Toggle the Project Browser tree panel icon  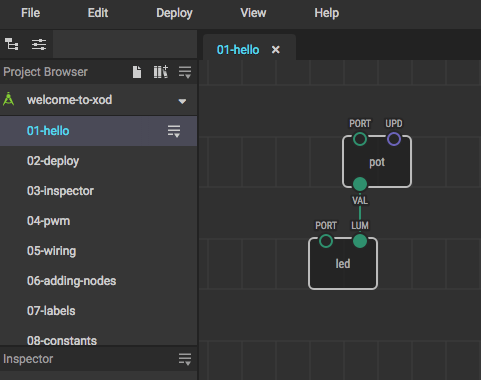[x=12, y=44]
